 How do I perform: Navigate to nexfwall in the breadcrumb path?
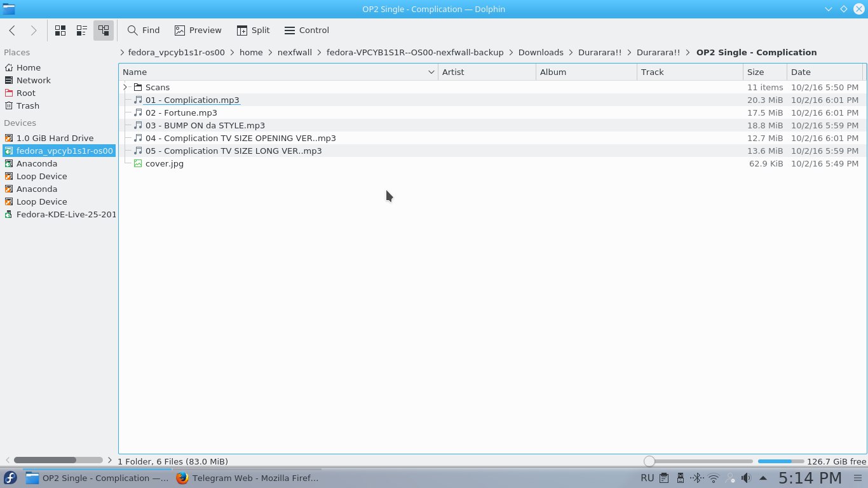tap(295, 52)
